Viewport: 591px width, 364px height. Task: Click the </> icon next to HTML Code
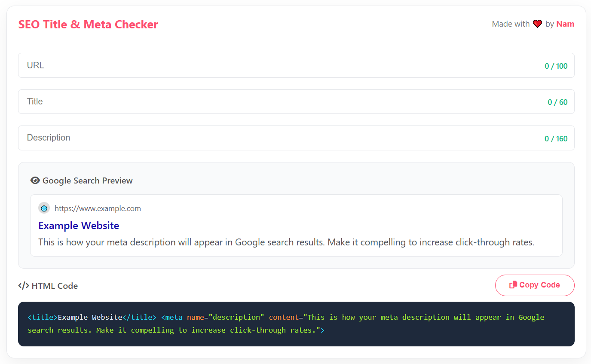pyautogui.click(x=24, y=285)
